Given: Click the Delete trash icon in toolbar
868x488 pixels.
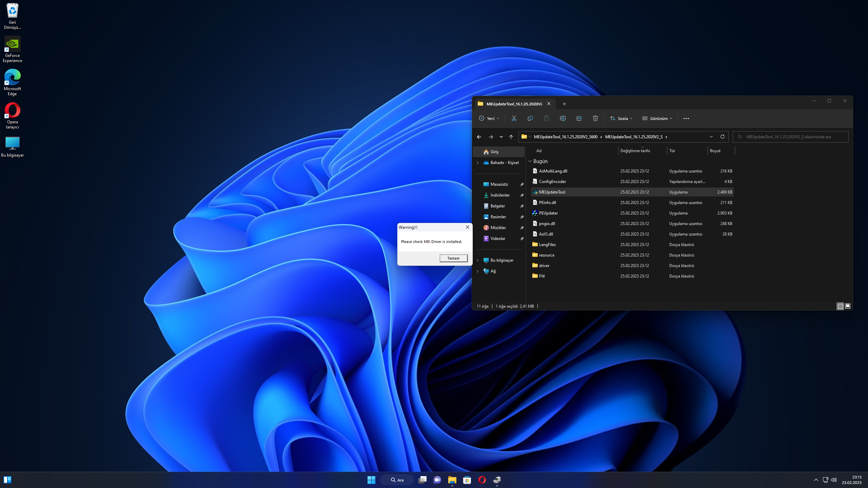Looking at the screenshot, I should pyautogui.click(x=595, y=118).
